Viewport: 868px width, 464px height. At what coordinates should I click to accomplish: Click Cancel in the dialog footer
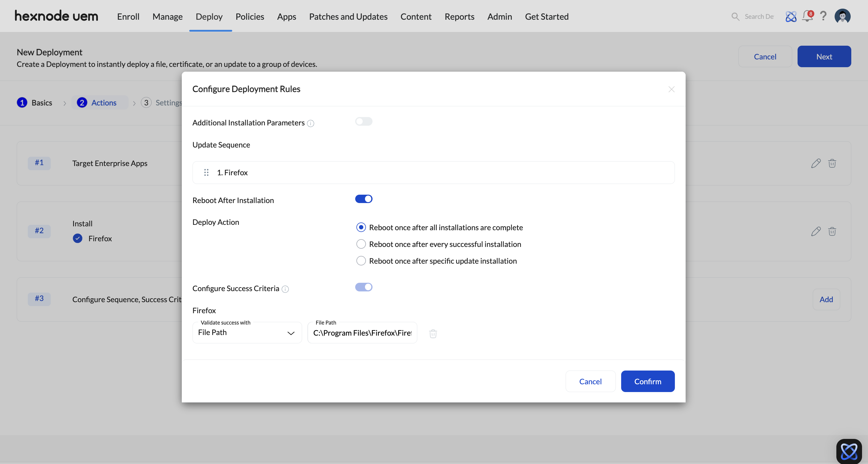tap(590, 381)
